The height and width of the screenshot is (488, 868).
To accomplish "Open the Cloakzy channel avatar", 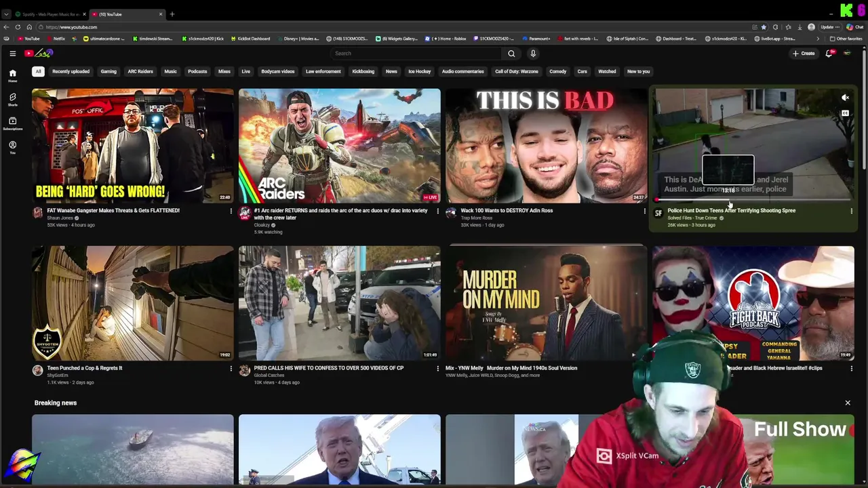I will point(244,213).
